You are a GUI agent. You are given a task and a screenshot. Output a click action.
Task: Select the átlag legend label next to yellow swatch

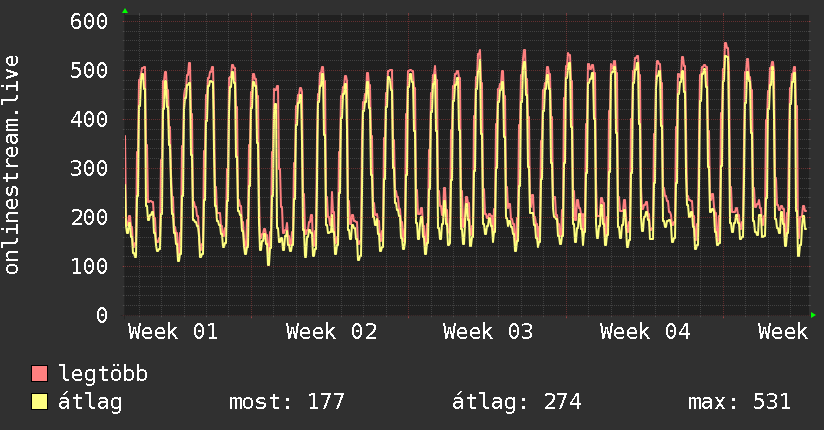click(x=91, y=402)
